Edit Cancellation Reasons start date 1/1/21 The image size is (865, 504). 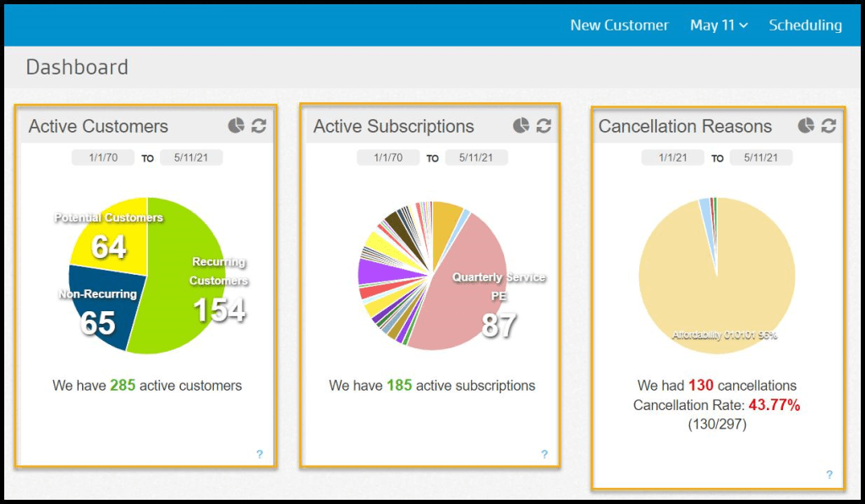coord(672,157)
